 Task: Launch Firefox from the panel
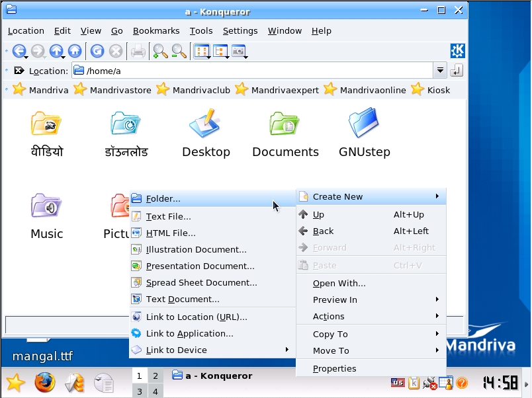[44, 382]
